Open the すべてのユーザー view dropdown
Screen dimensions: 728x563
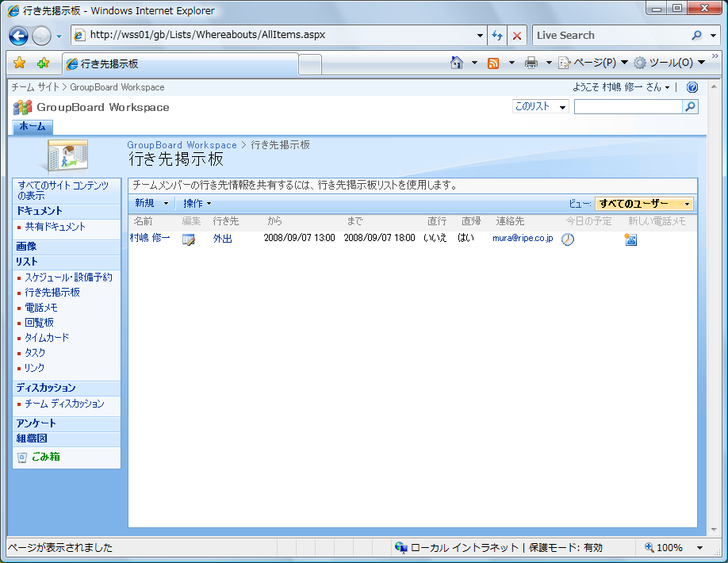point(644,204)
